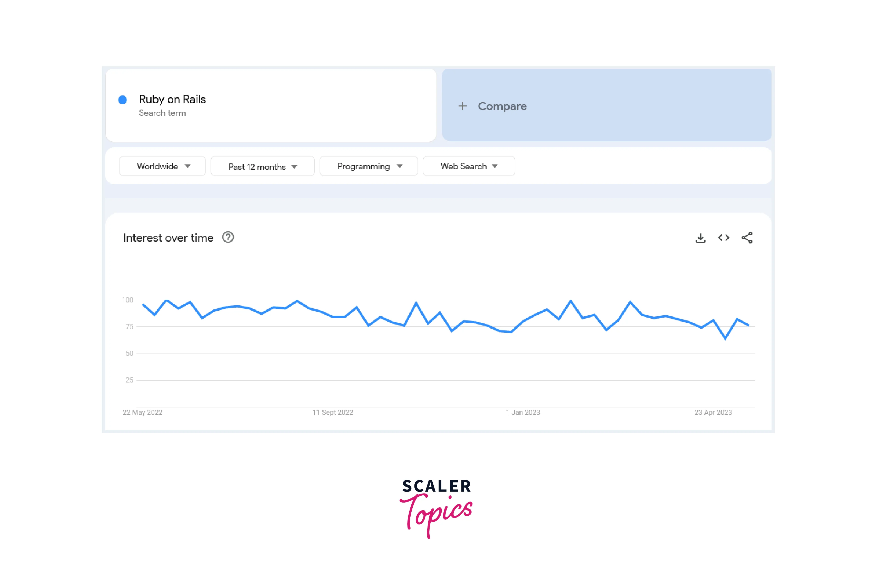Open the Web Search type dropdown
This screenshot has height=588, width=872.
pyautogui.click(x=469, y=166)
